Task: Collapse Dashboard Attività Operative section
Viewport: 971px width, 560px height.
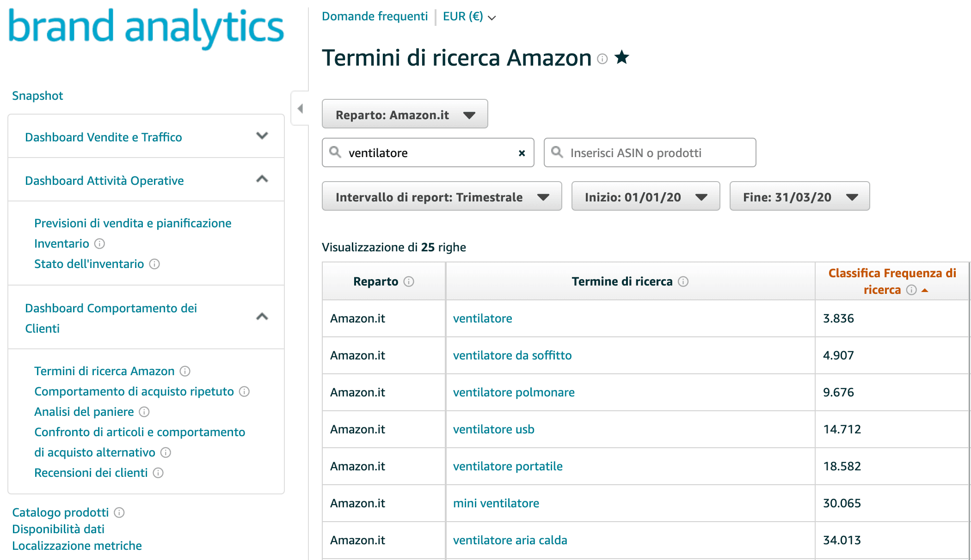Action: point(262,179)
